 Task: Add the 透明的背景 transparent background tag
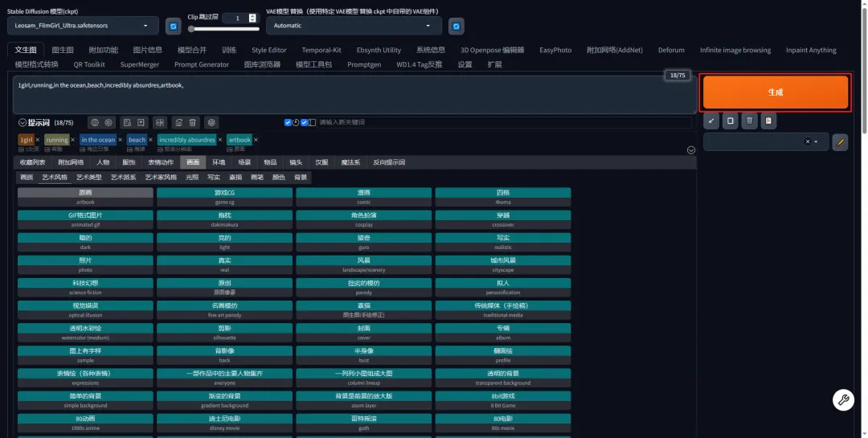(x=502, y=378)
